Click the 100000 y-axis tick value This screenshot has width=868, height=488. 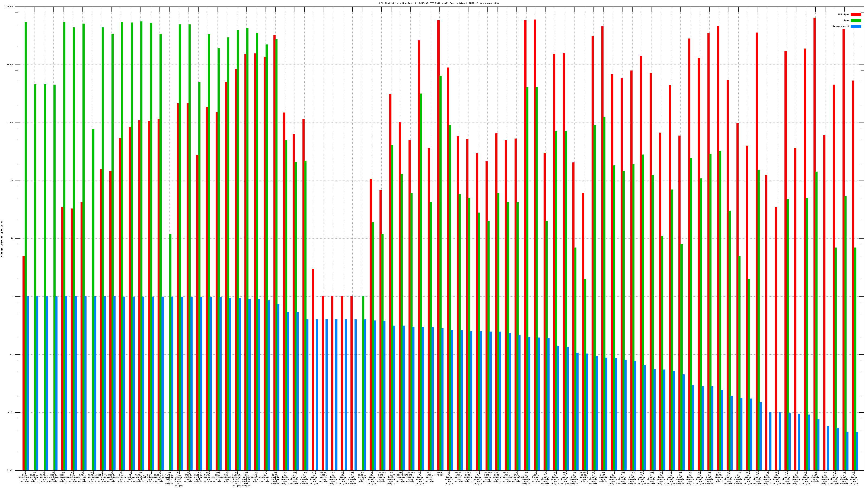[9, 7]
